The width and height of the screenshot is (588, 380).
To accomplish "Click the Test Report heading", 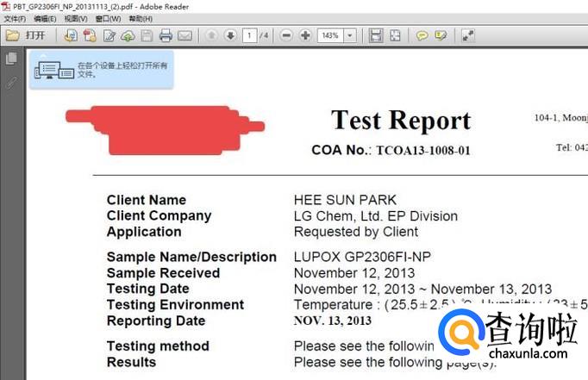I will 401,121.
